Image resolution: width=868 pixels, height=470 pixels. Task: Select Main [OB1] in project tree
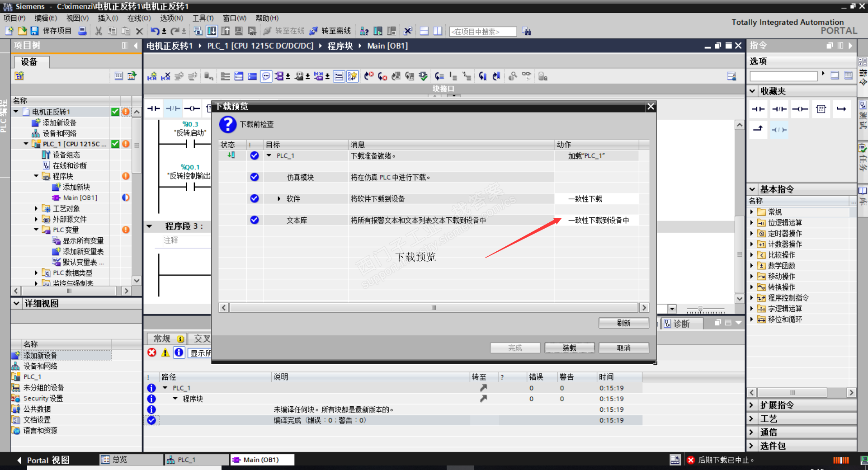click(80, 197)
